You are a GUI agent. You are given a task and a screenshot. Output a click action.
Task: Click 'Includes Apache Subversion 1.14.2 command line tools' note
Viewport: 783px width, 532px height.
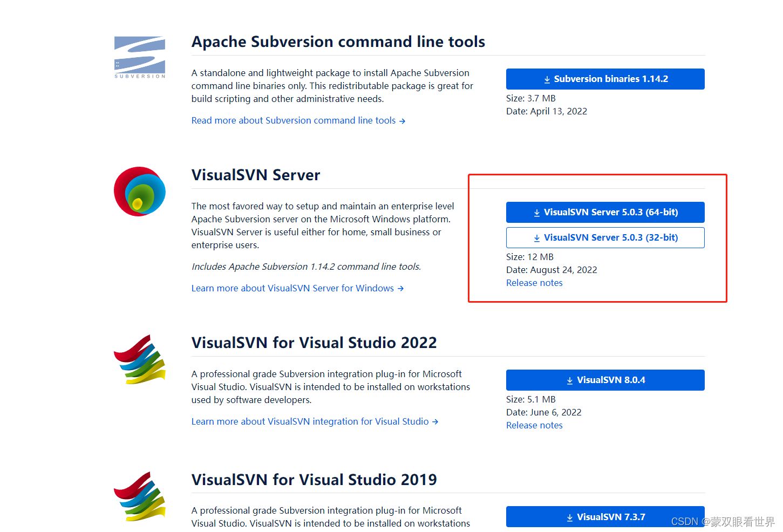(x=307, y=267)
